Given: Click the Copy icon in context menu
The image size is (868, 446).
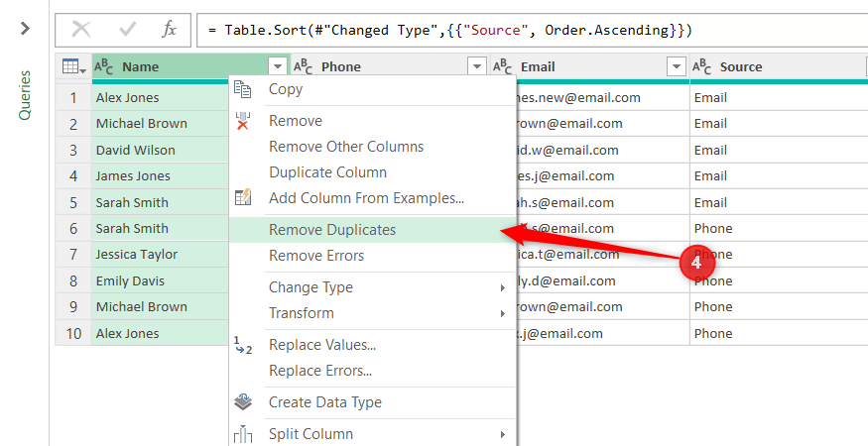Looking at the screenshot, I should click(242, 89).
